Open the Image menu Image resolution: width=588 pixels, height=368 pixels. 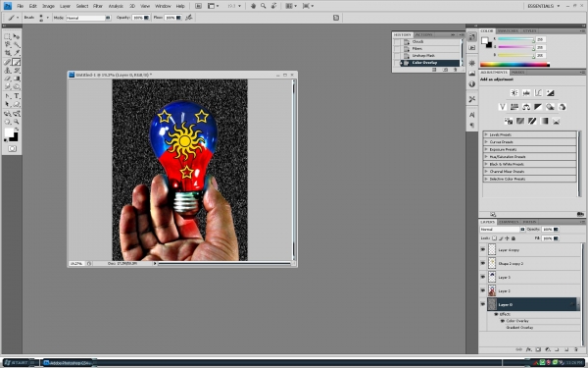click(48, 6)
